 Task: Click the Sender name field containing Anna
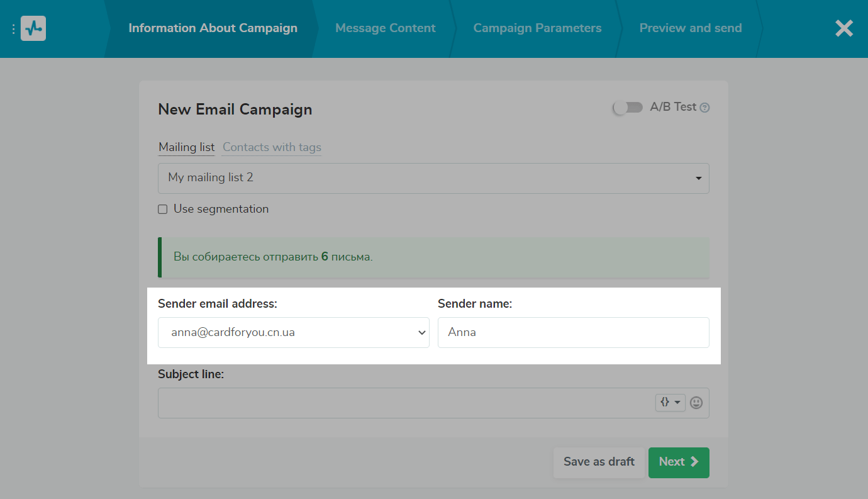pos(573,332)
